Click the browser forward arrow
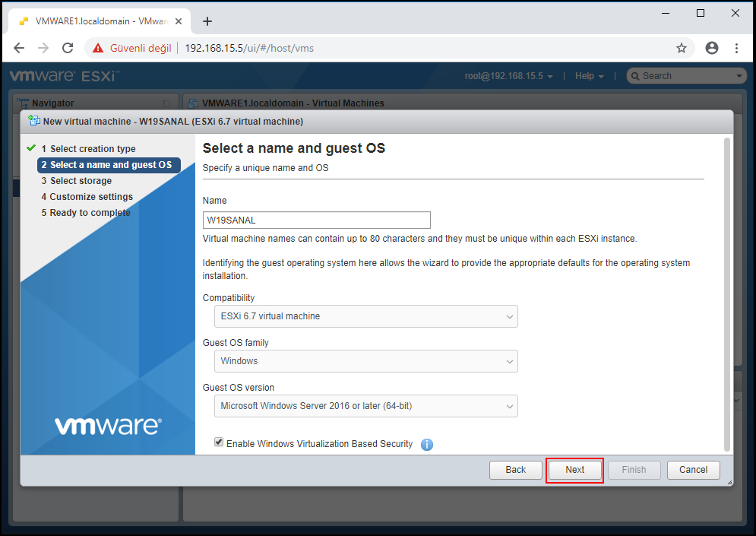756x536 pixels. 43,48
